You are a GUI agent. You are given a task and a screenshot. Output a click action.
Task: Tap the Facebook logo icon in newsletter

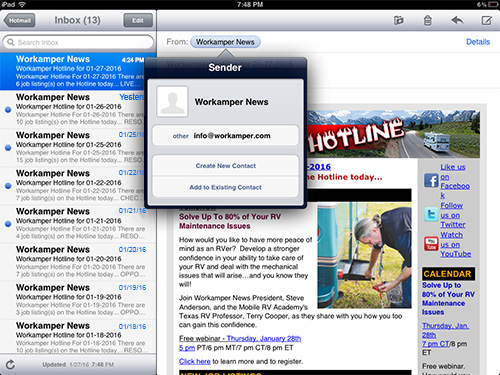[431, 181]
